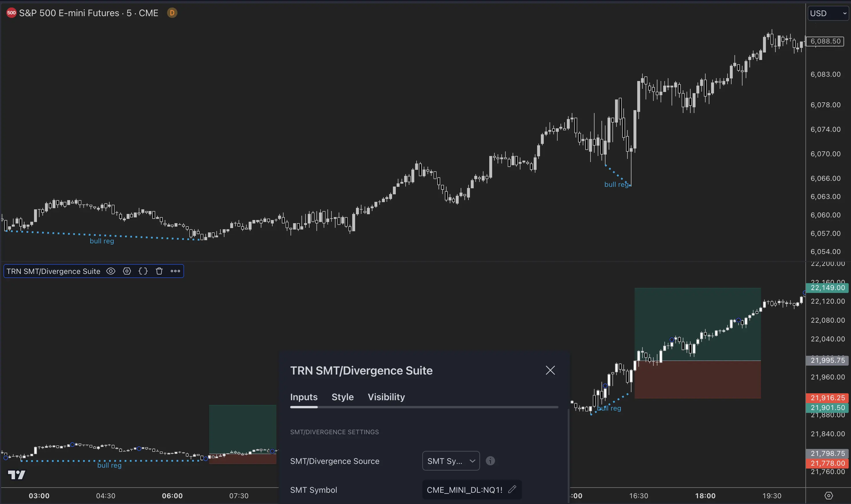
Task: Click the info icon next to SMT/Divergence Source
Action: [490, 461]
